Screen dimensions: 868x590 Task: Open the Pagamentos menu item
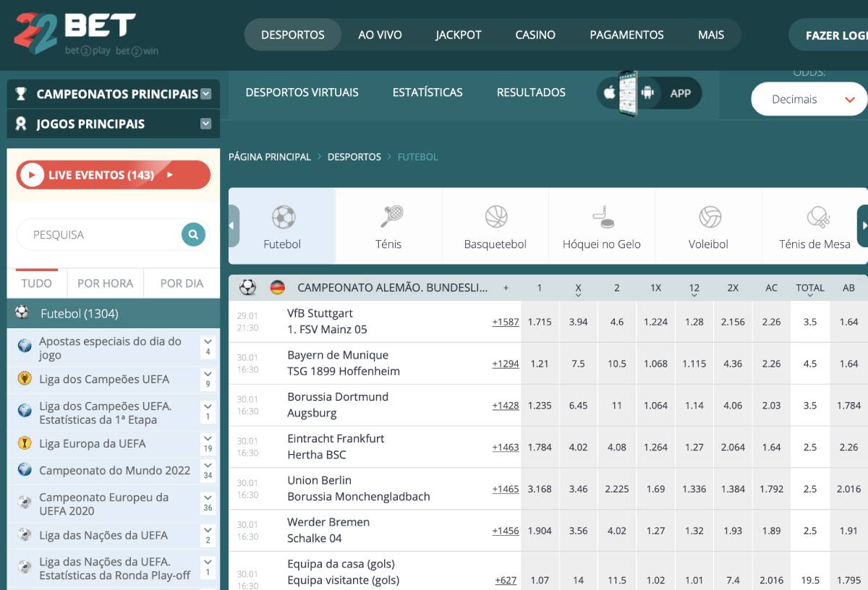[x=626, y=35]
